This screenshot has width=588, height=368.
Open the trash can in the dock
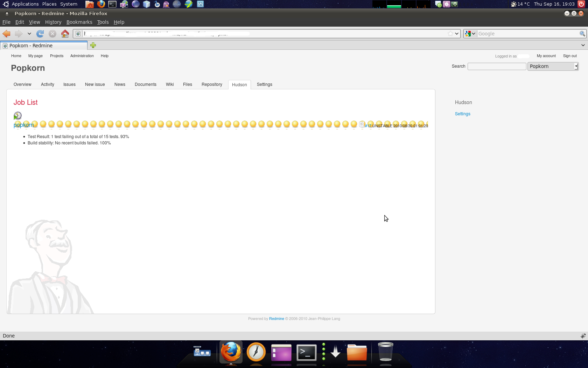coord(386,351)
